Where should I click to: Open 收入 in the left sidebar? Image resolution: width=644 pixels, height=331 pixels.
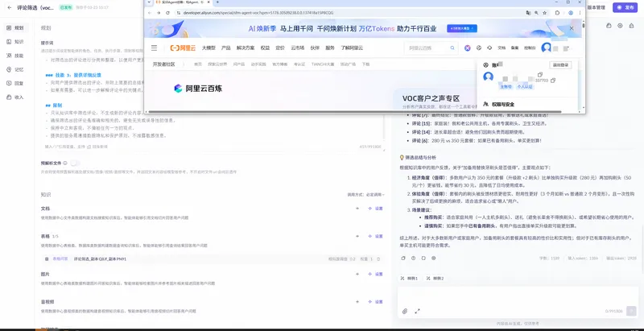15,97
